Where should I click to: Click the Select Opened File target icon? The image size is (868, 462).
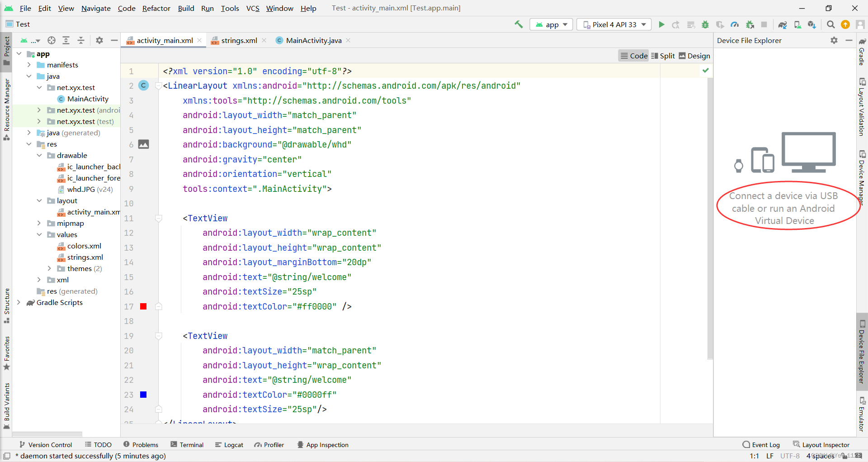point(52,40)
